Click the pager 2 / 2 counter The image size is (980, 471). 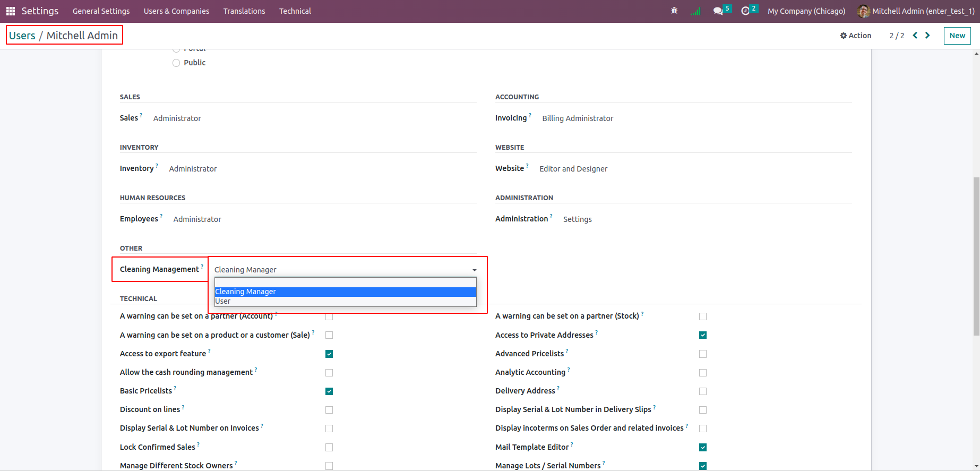pos(897,36)
